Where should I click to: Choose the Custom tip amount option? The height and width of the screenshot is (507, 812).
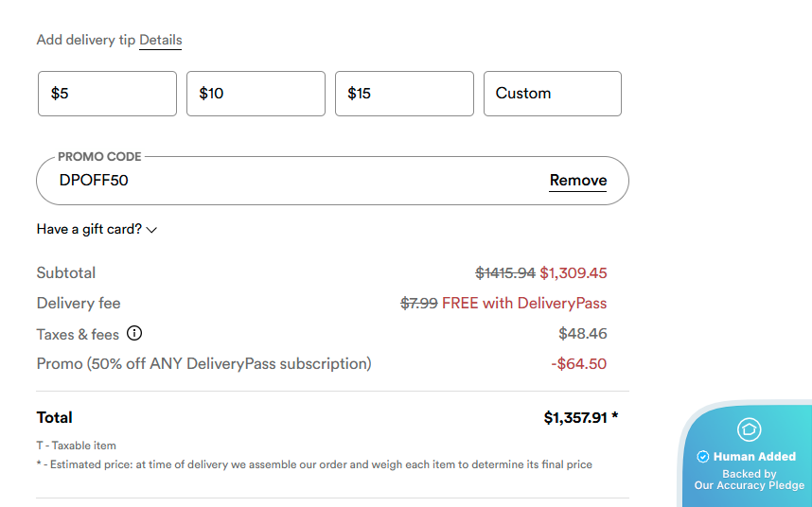552,94
